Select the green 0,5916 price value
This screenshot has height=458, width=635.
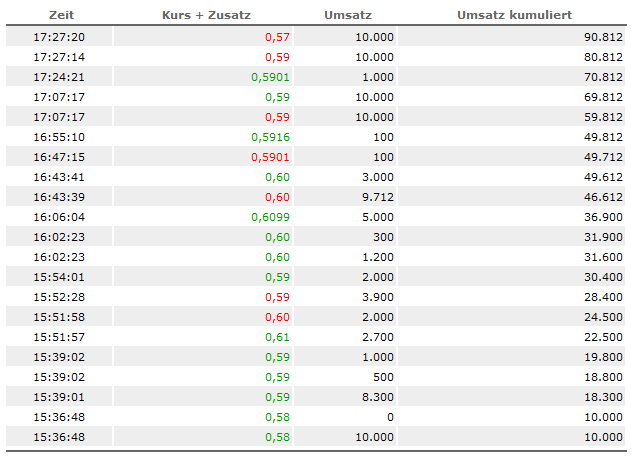(271, 137)
